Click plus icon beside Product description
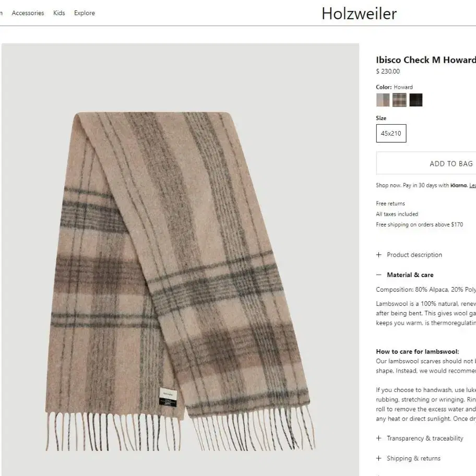476x476 pixels. click(x=378, y=255)
